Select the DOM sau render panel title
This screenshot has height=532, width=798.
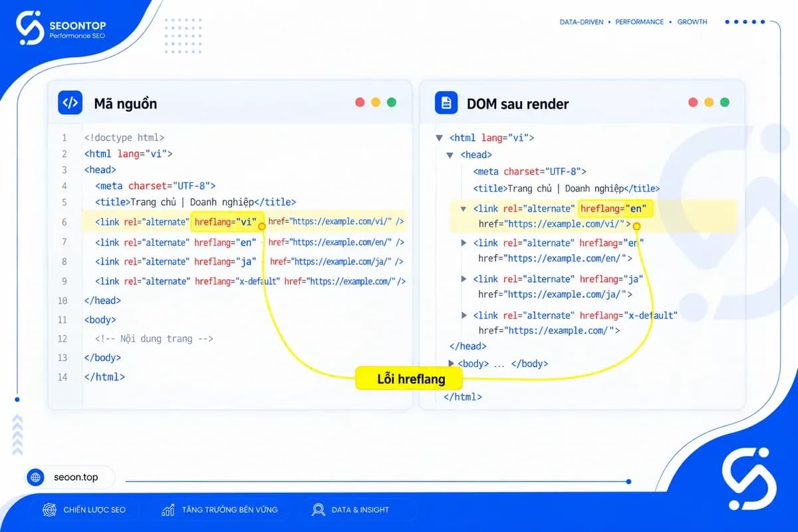(x=517, y=104)
